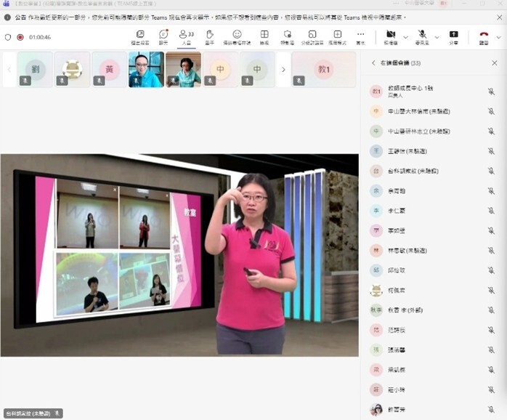Toggle the microphone mute button
Image resolution: width=507 pixels, height=420 pixels.
point(422,36)
